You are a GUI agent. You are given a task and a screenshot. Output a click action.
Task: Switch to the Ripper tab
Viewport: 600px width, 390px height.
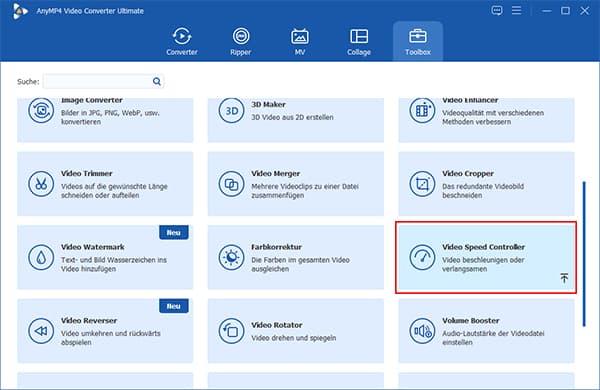click(x=241, y=41)
